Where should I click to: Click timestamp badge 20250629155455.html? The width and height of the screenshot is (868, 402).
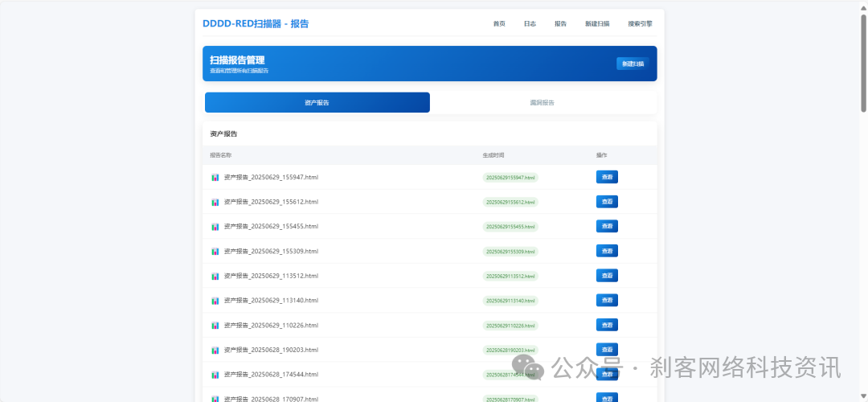point(510,227)
